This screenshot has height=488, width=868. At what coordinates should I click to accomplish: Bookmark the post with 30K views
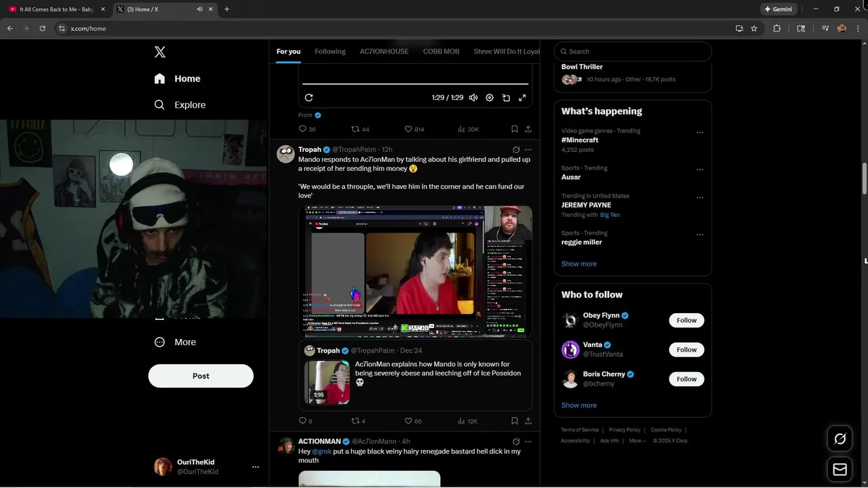(x=515, y=129)
